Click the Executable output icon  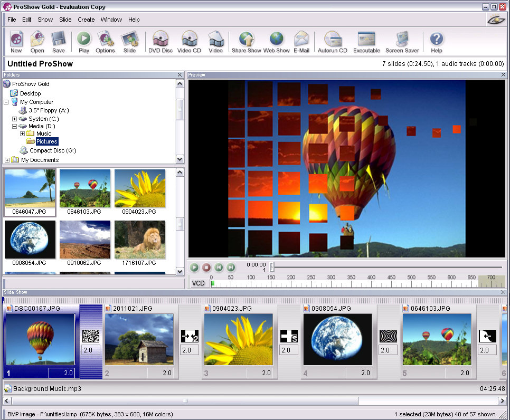(x=366, y=40)
